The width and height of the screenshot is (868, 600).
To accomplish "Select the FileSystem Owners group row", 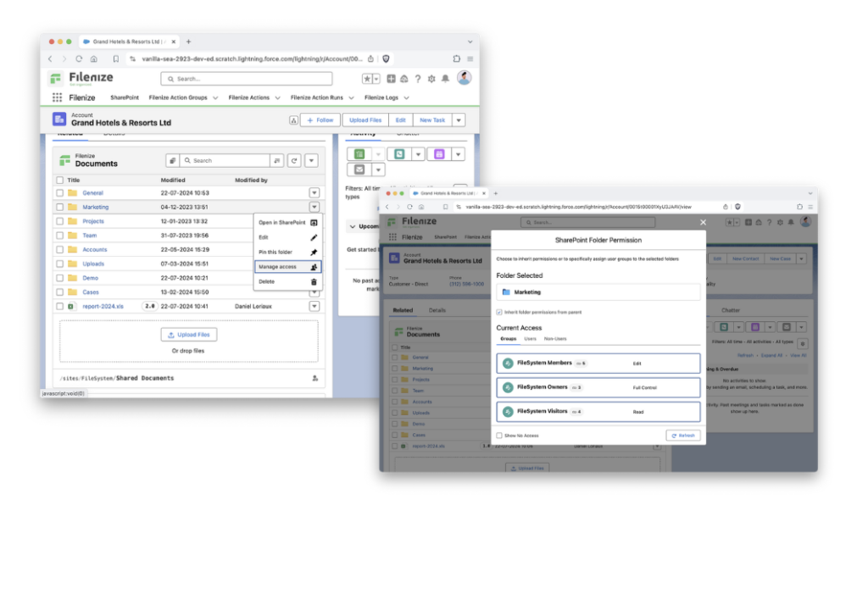I will pyautogui.click(x=598, y=387).
